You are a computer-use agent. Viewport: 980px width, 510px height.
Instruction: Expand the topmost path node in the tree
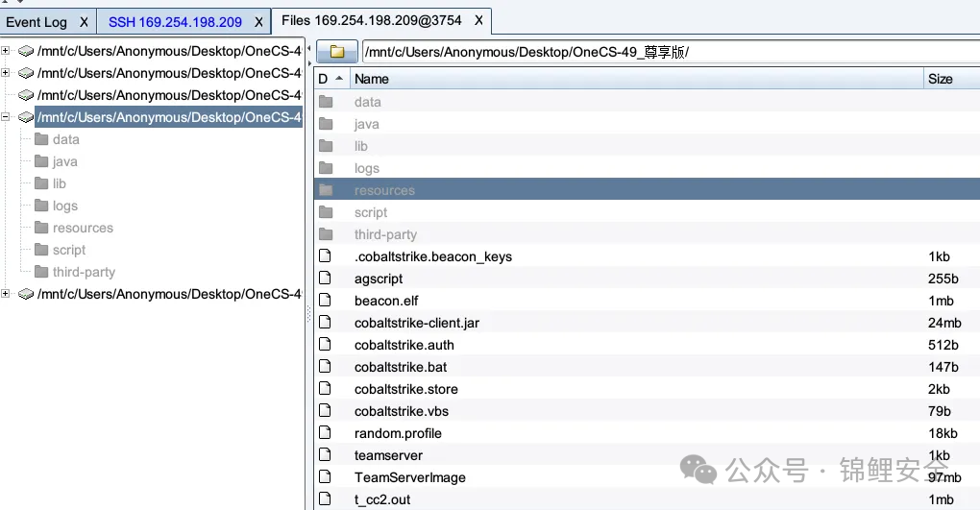[6, 51]
